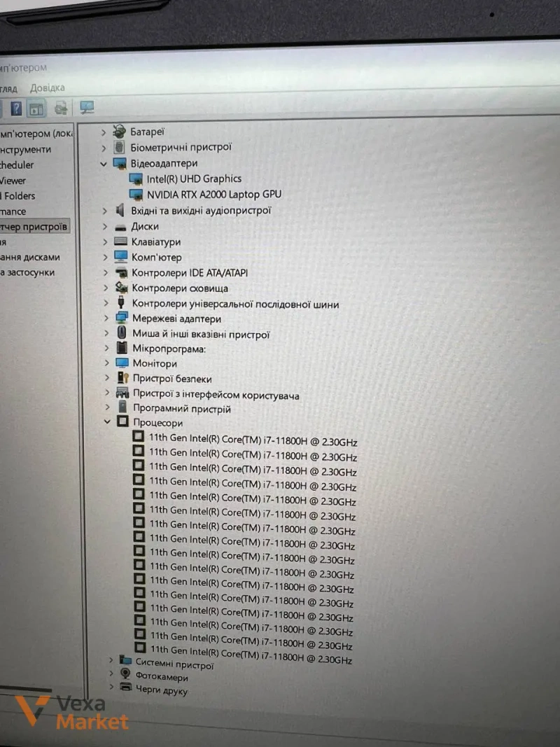Select the last i7-11800H processor entry
The height and width of the screenshot is (747, 560).
point(251,654)
